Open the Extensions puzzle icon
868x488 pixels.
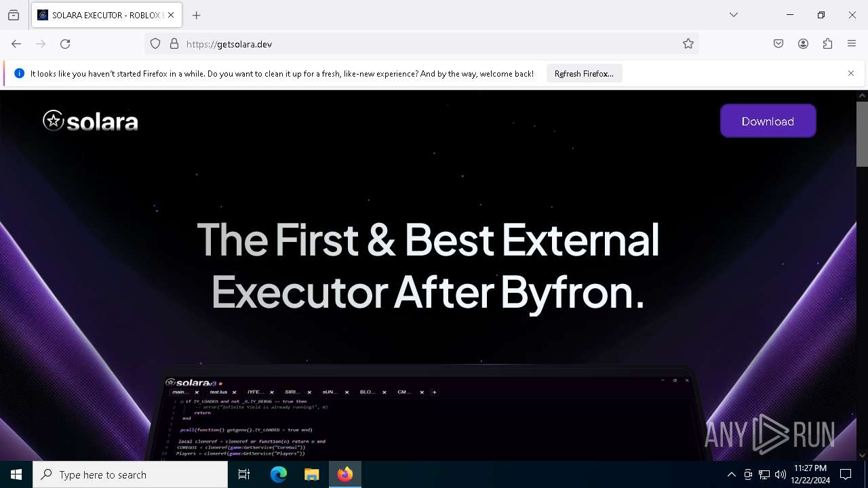click(x=827, y=44)
